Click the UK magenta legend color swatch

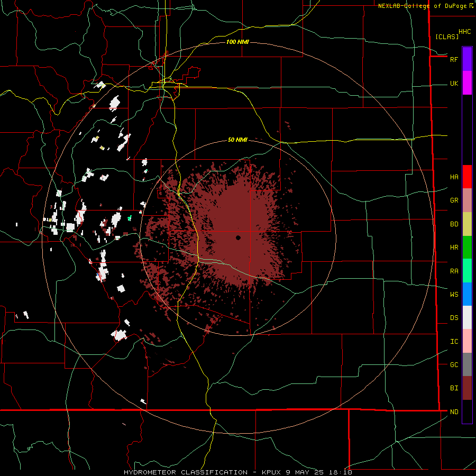pyautogui.click(x=467, y=83)
